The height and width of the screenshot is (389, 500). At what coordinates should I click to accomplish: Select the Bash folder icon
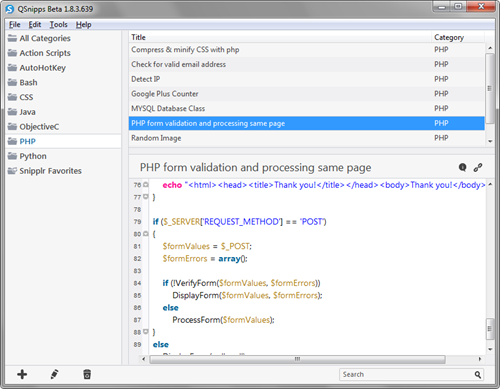click(12, 82)
